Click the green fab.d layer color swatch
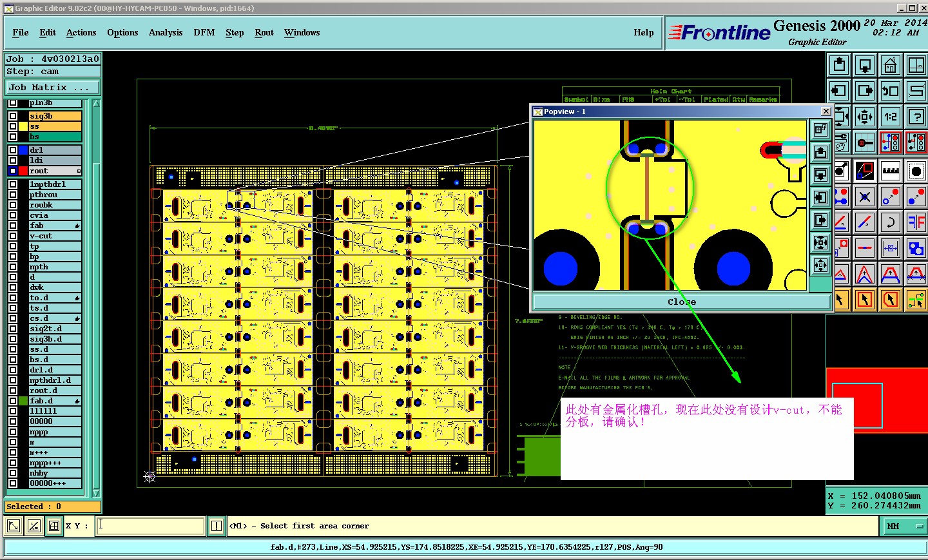Viewport: 928px width, 560px height. tap(23, 401)
